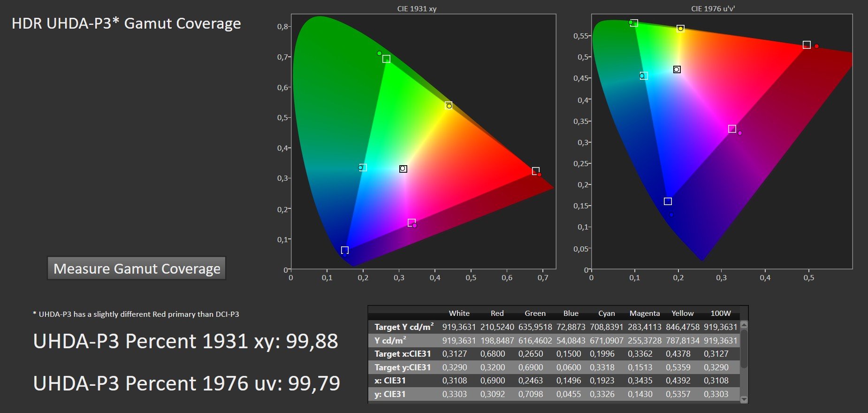Click magenta target square in CIE 1976 chart
Image resolution: width=868 pixels, height=413 pixels.
click(x=732, y=129)
